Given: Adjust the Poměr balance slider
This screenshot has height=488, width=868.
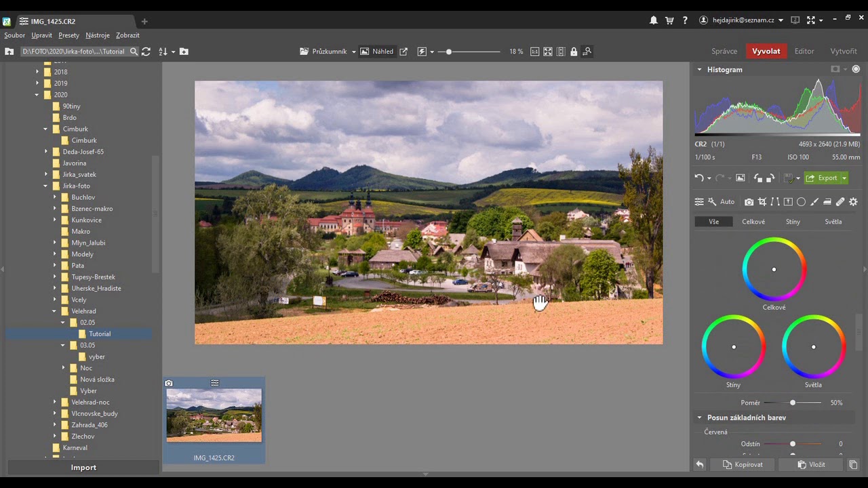Looking at the screenshot, I should point(792,403).
